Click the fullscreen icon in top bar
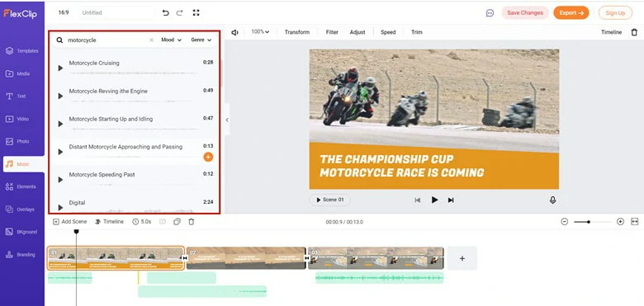 (196, 12)
